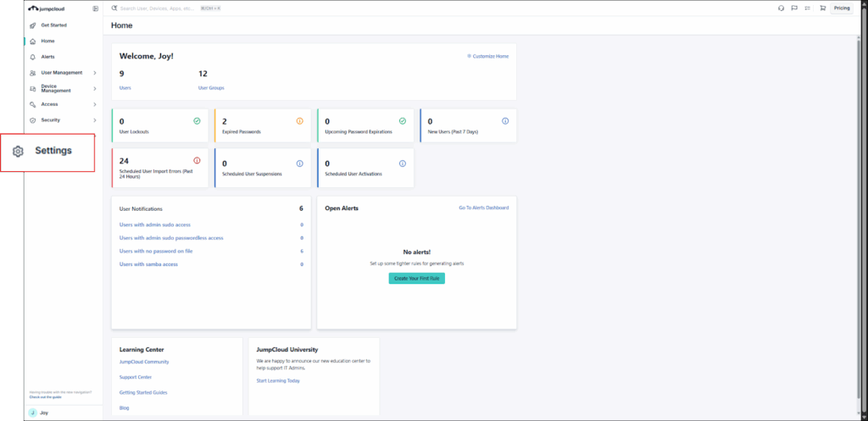Screen dimensions: 868x421
Task: Click the Expired Passwords warning icon
Action: (x=299, y=121)
